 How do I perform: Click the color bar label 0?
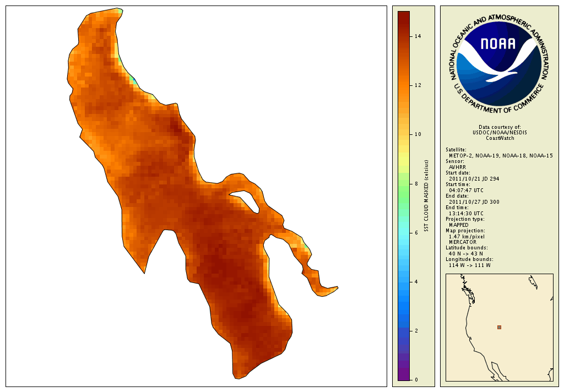coord(416,380)
